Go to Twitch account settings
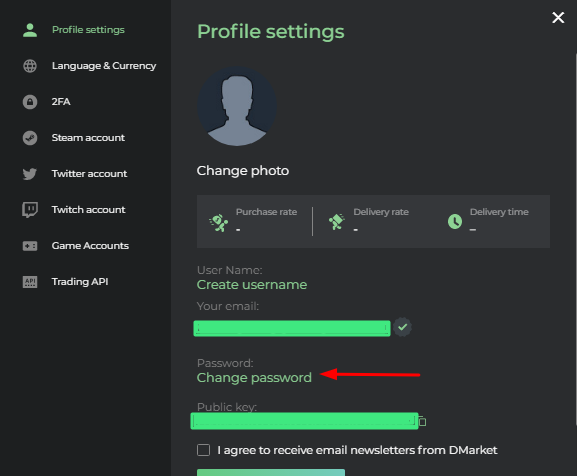 tap(89, 210)
